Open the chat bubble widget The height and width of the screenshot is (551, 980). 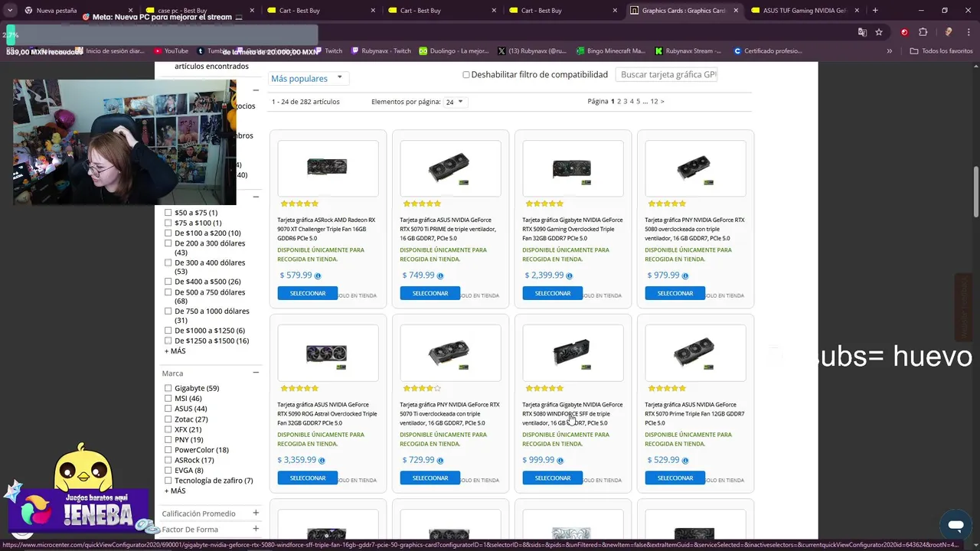pos(955,526)
